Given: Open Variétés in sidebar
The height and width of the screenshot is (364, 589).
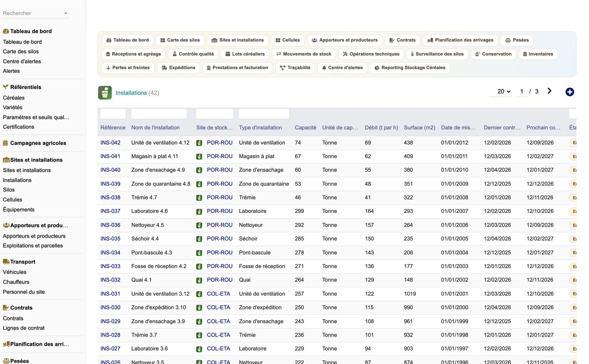Looking at the screenshot, I should pyautogui.click(x=13, y=107).
